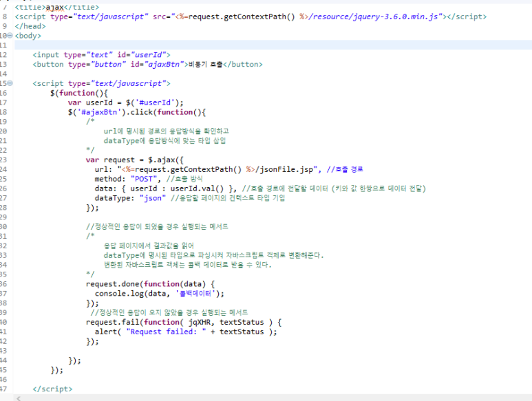Image resolution: width=532 pixels, height=401 pixels.
Task: Collapse the body tag fold marker
Action: tap(10, 36)
